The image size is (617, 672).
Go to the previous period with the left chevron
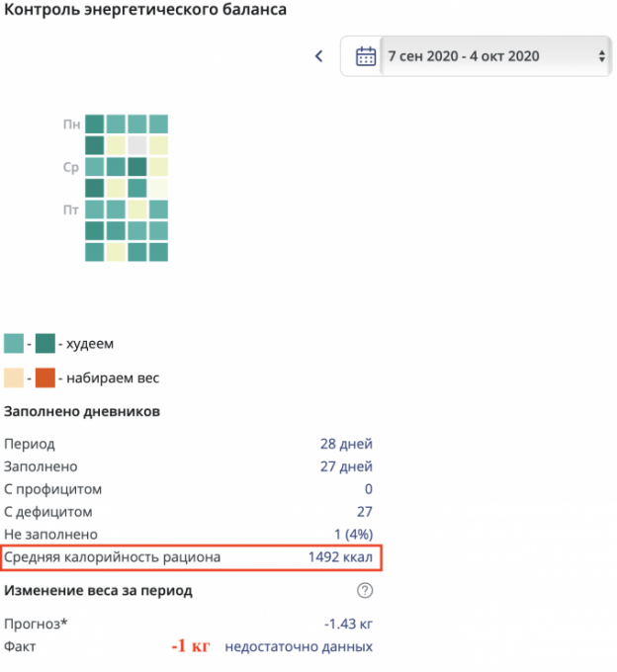[318, 56]
